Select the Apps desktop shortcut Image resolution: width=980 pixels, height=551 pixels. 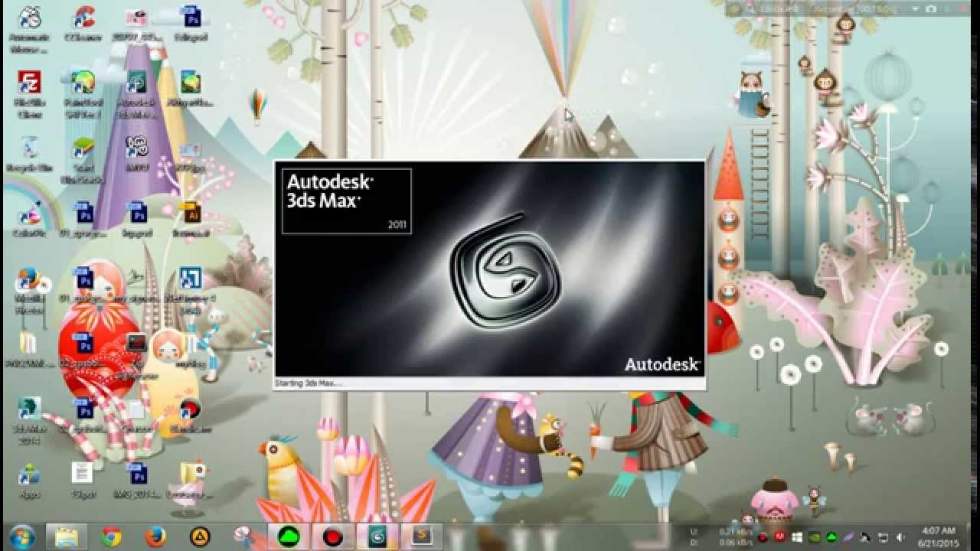pyautogui.click(x=29, y=481)
